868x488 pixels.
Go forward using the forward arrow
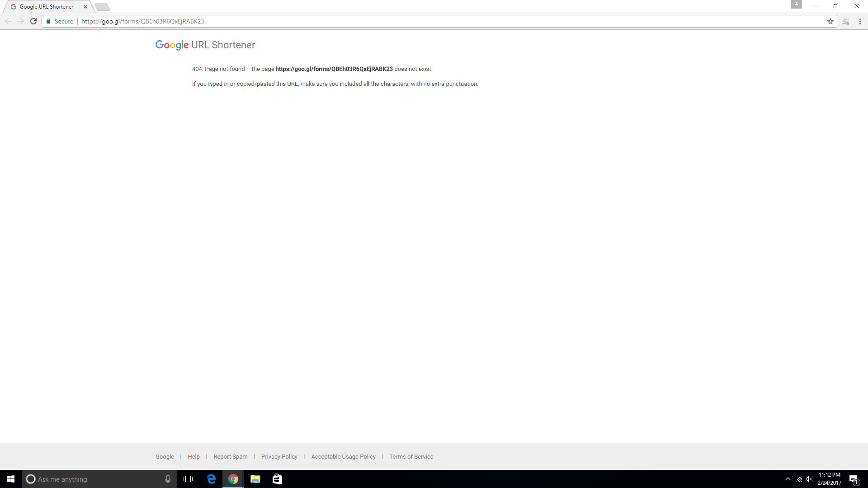[x=21, y=21]
